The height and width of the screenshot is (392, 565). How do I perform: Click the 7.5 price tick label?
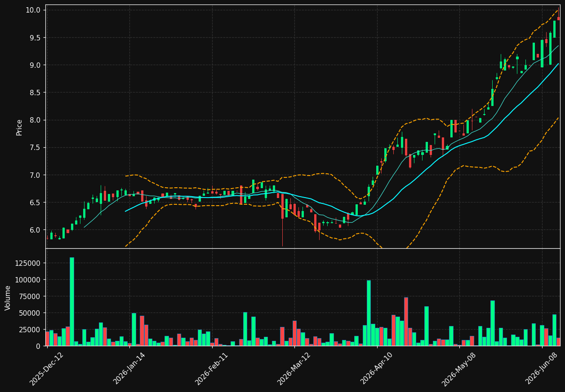pyautogui.click(x=35, y=148)
